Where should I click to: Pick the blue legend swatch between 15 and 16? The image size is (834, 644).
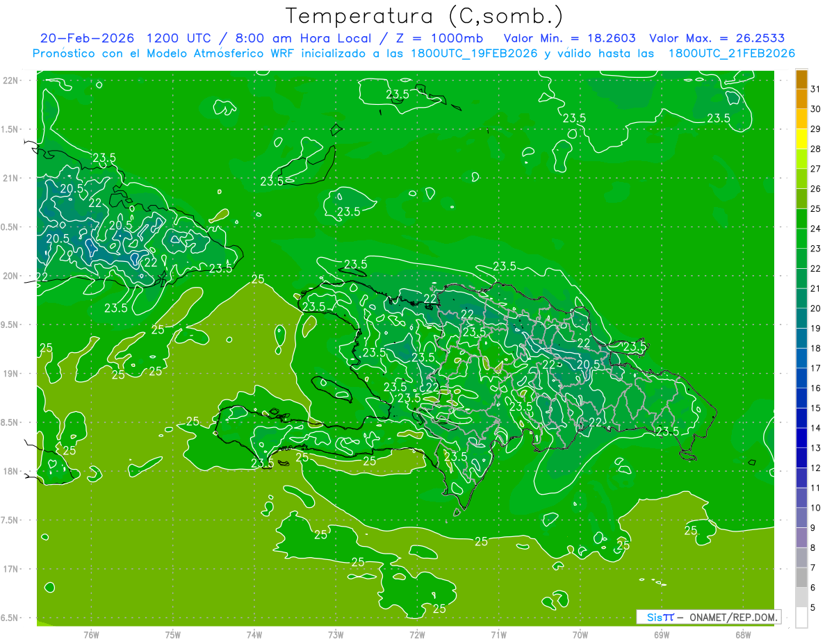(801, 398)
